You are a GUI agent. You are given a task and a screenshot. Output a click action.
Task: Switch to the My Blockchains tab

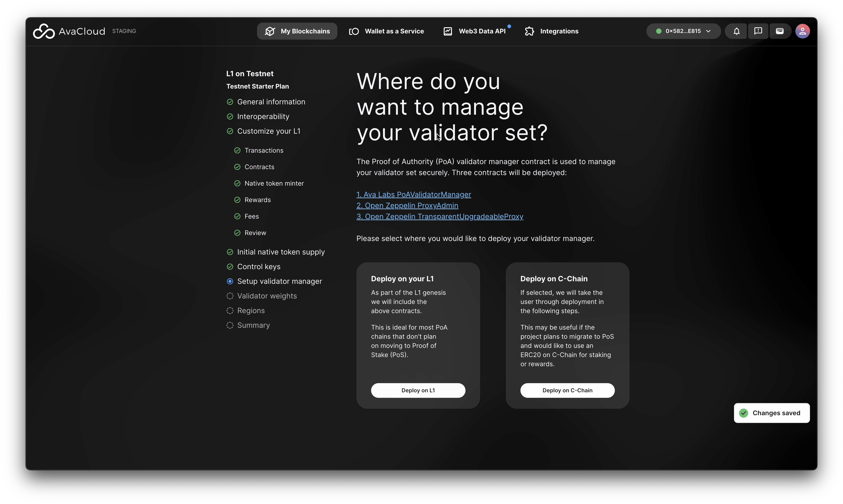297,31
